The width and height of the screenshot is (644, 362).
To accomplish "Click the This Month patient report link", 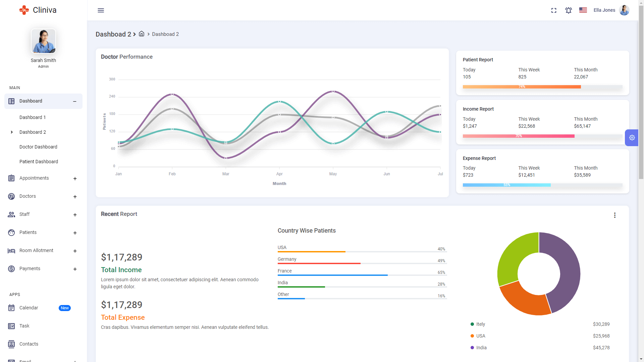I will click(585, 70).
